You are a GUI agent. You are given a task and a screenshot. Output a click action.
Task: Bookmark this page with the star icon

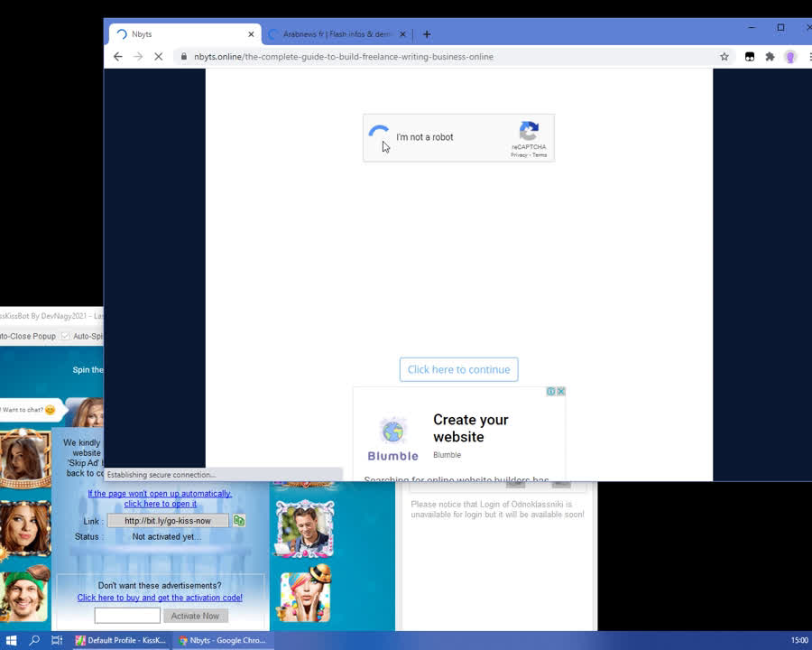(724, 56)
